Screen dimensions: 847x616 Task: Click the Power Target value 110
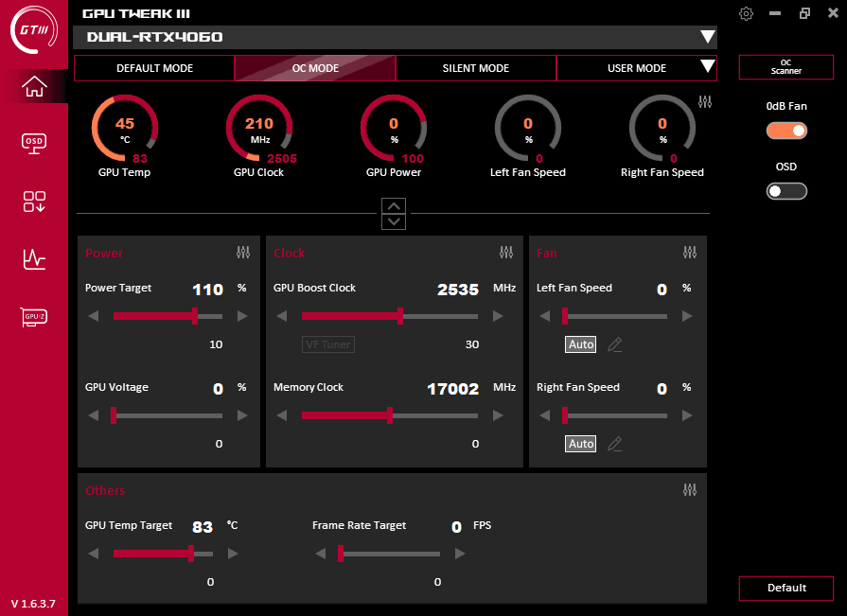(x=208, y=290)
